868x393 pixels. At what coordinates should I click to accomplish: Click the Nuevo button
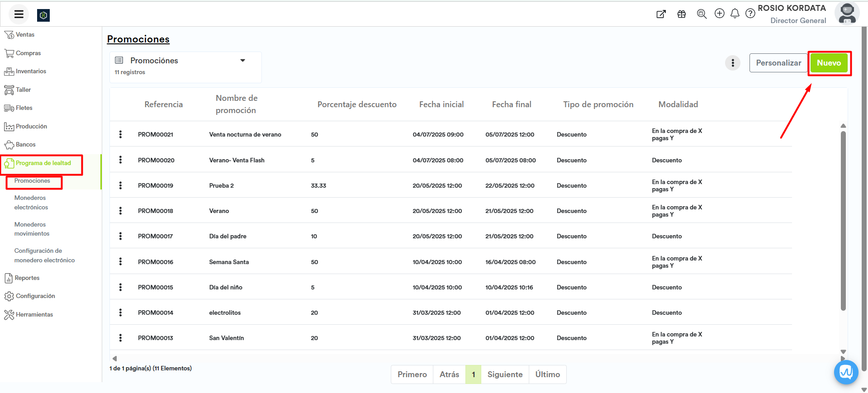(828, 63)
